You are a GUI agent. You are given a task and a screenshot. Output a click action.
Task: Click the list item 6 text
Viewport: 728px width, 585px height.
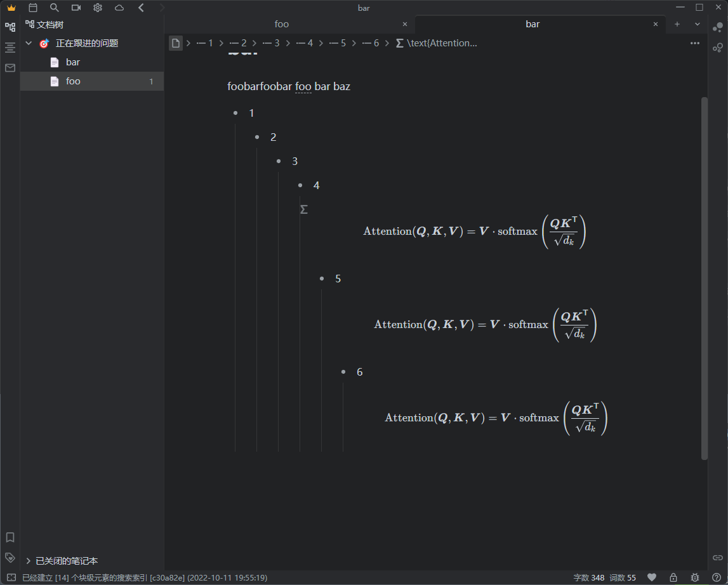pos(360,372)
